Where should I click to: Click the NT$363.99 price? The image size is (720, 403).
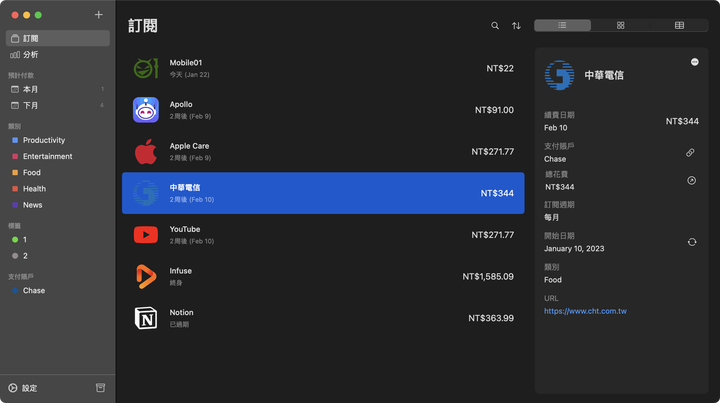click(491, 318)
